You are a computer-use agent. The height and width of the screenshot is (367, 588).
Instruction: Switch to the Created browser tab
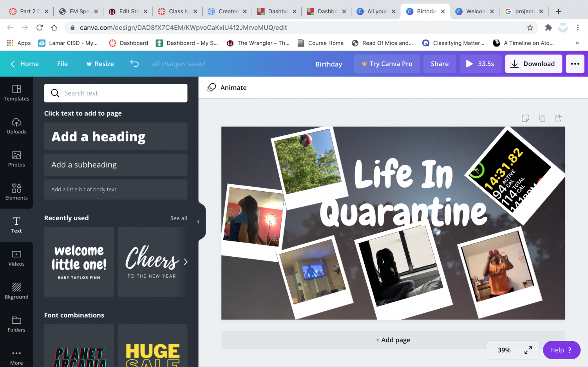[228, 11]
